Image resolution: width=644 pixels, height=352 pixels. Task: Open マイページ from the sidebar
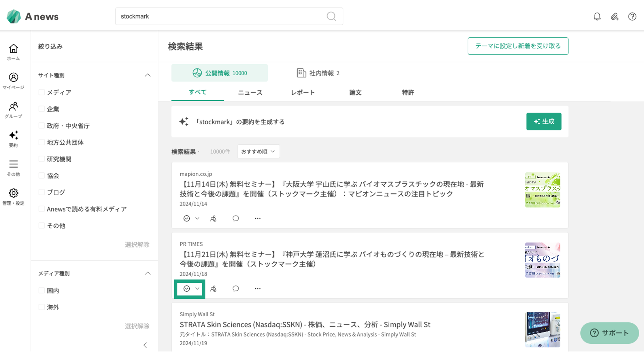[x=13, y=81]
